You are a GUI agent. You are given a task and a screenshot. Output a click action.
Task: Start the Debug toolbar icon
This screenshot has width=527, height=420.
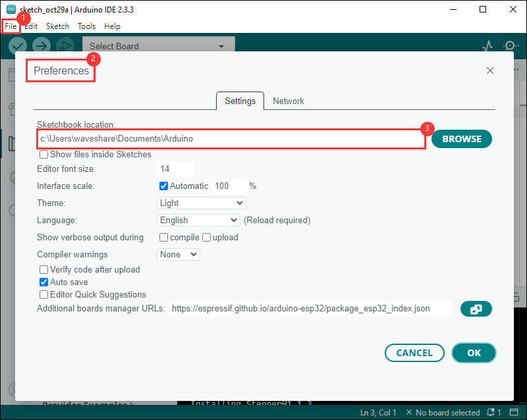click(x=65, y=45)
